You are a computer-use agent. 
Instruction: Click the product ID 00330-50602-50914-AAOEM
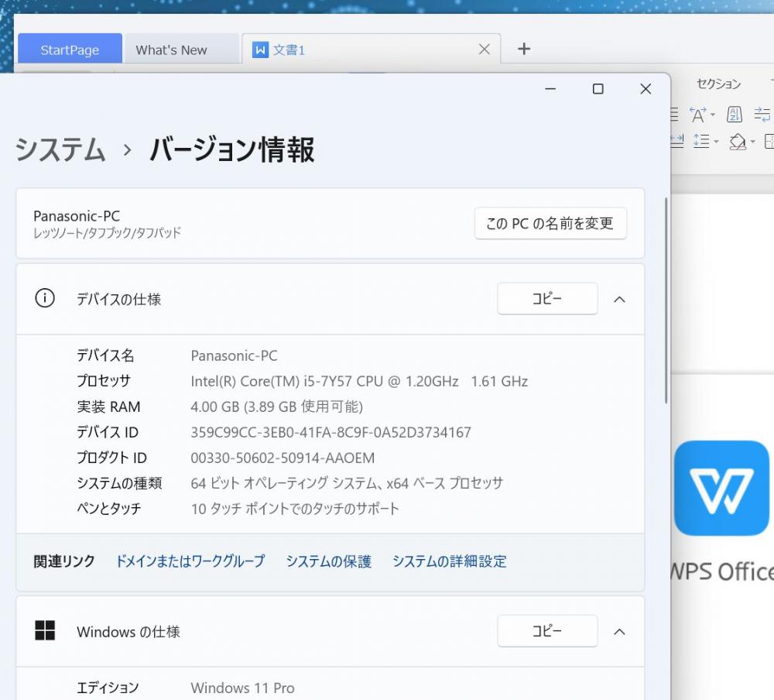coord(283,458)
